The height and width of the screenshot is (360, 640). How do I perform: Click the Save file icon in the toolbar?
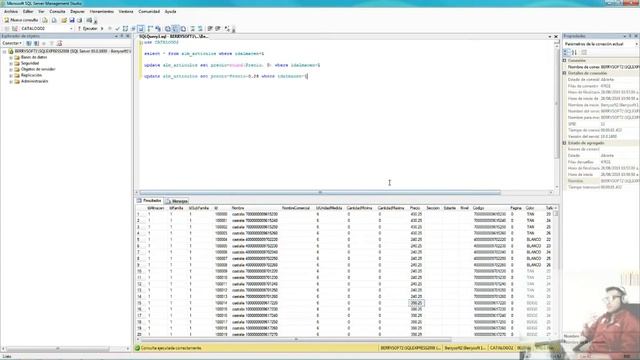click(x=72, y=20)
